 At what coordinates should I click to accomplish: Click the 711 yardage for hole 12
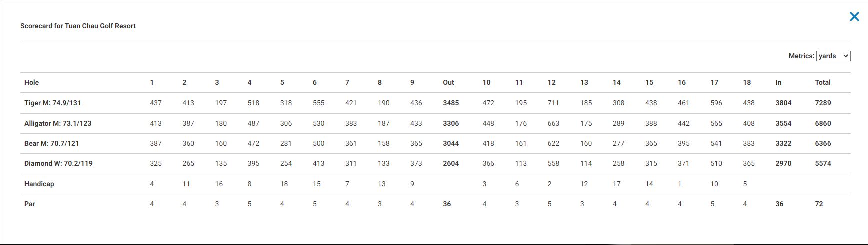pos(553,103)
